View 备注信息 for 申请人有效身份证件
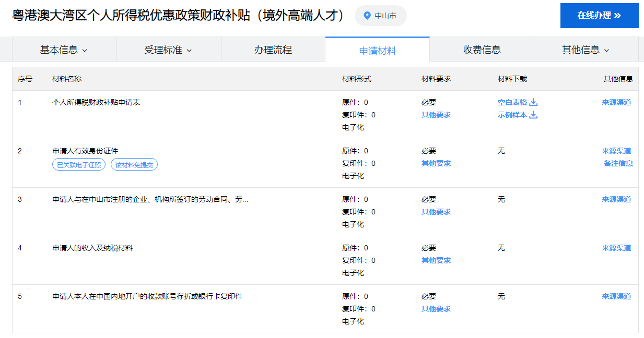 618,163
